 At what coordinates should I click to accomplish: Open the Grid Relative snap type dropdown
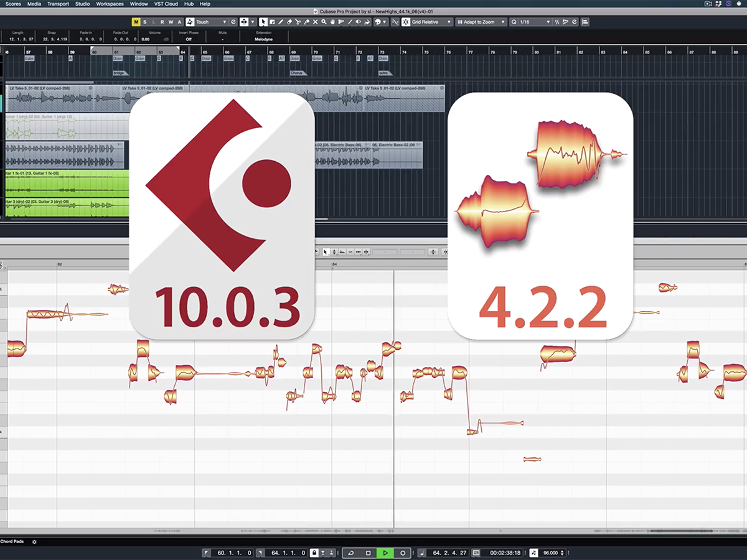click(x=432, y=22)
